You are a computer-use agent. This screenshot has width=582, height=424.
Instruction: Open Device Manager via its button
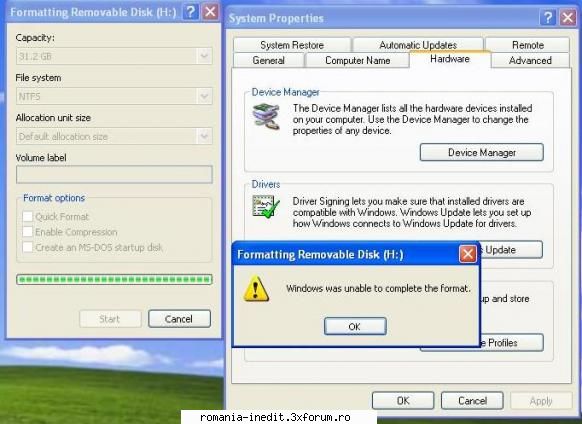click(482, 152)
